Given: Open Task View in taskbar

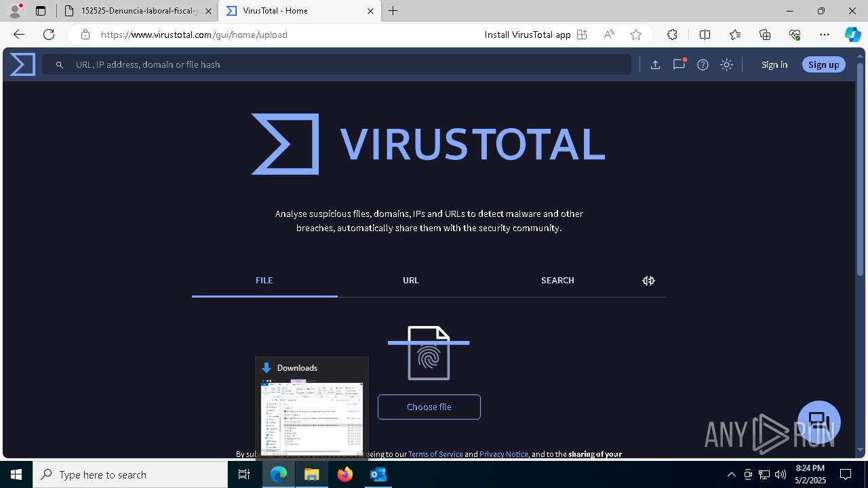Looking at the screenshot, I should tap(245, 474).
